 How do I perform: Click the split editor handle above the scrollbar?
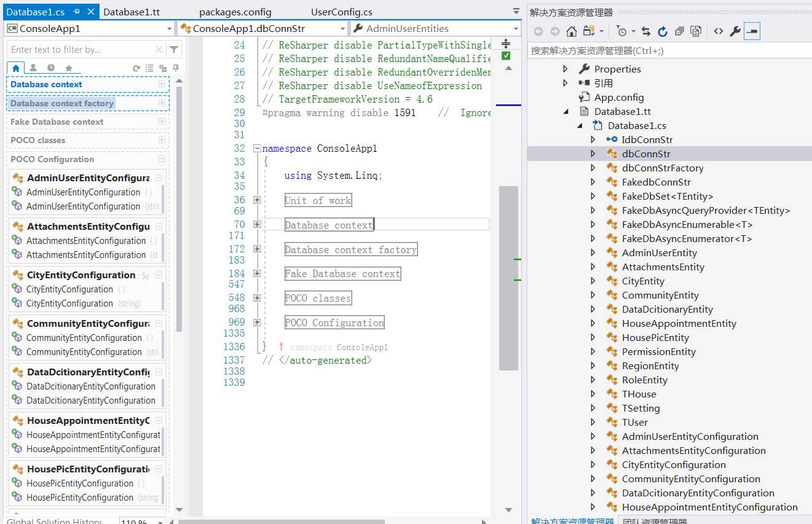coord(506,43)
